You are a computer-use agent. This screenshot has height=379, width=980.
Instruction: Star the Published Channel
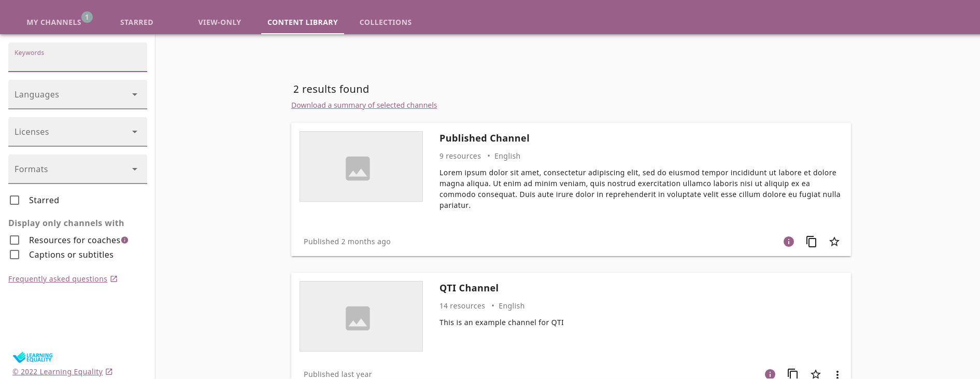pos(834,242)
